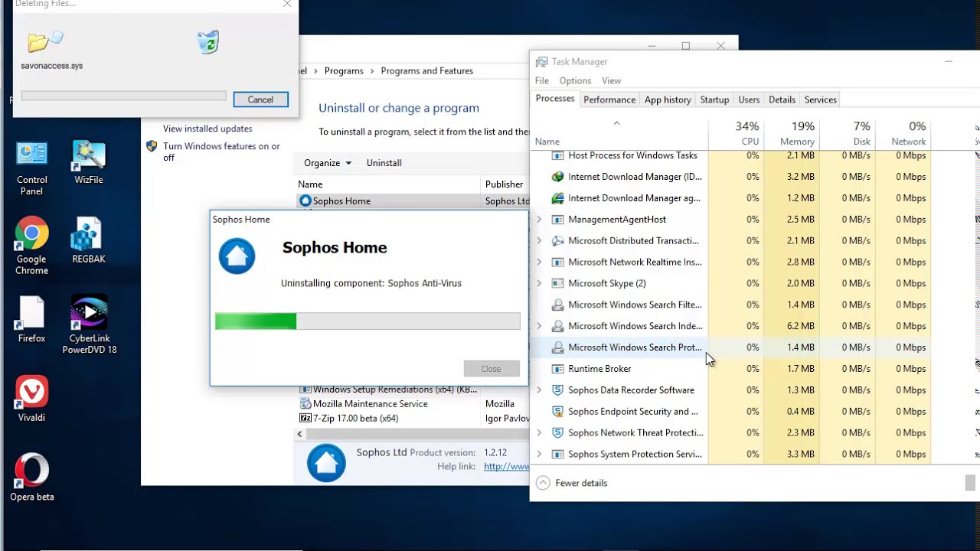Image resolution: width=980 pixels, height=551 pixels.
Task: Click the shield icon beside Turn Windows features
Action: point(152,146)
